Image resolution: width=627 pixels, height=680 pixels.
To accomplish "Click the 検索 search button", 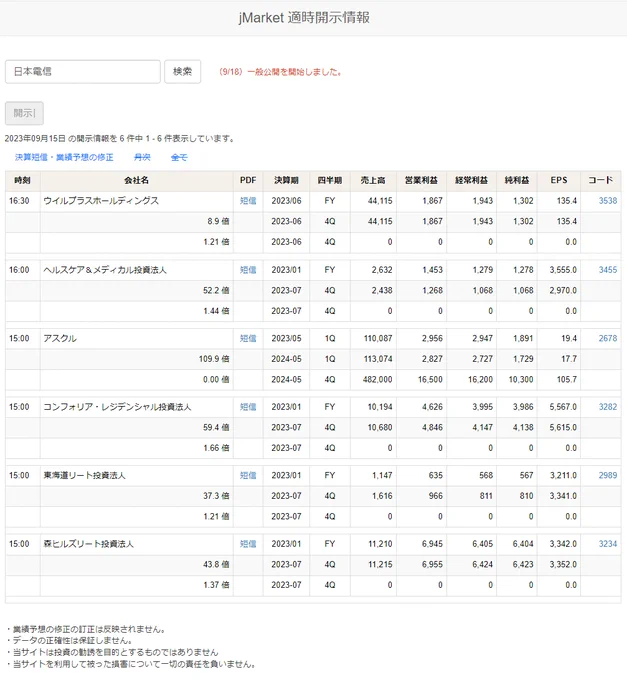I will pyautogui.click(x=183, y=72).
